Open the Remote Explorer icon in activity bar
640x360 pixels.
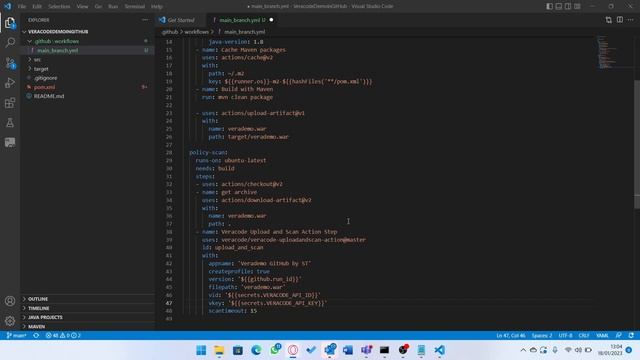pos(10,142)
